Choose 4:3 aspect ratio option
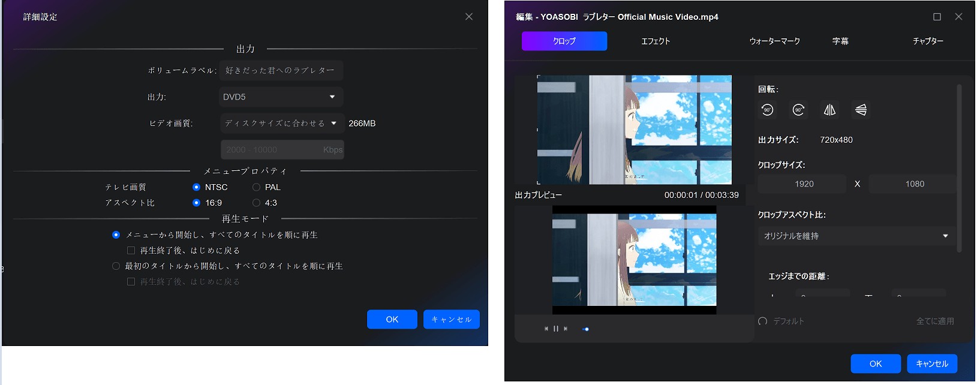 point(256,203)
